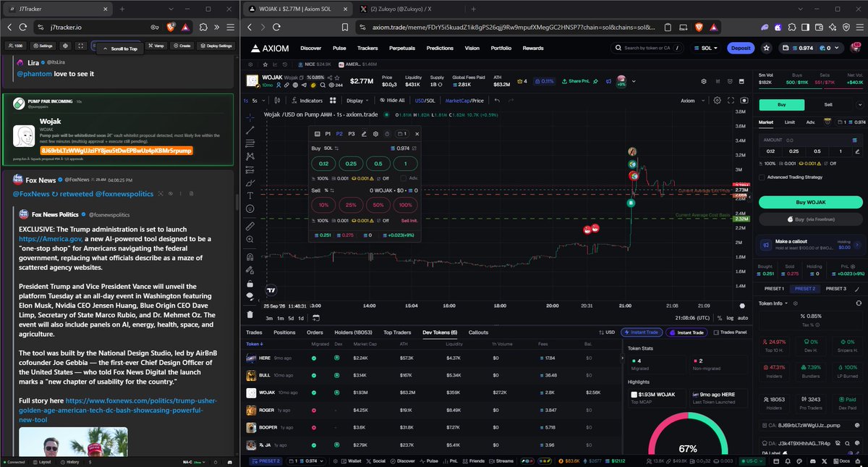
Task: Click the trash icon to remove drawings
Action: (x=250, y=314)
